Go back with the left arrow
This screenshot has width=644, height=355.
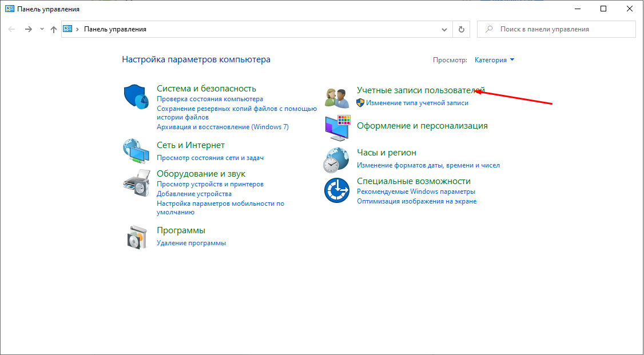point(11,29)
